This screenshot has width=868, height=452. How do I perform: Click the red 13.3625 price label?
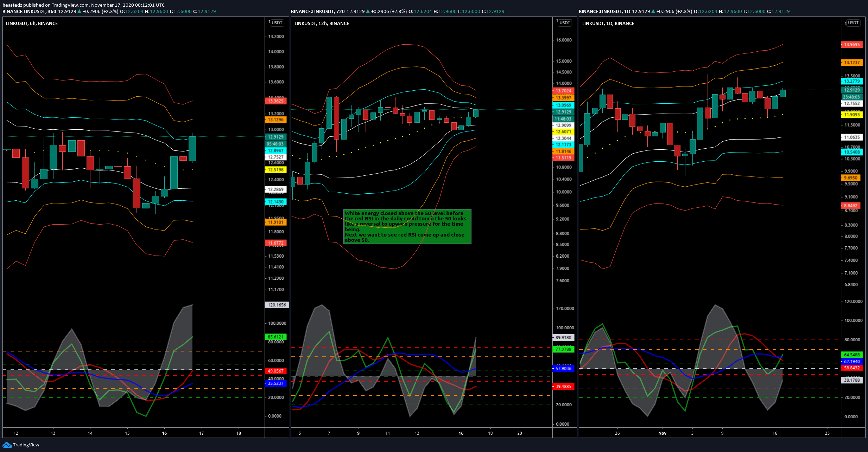(275, 101)
